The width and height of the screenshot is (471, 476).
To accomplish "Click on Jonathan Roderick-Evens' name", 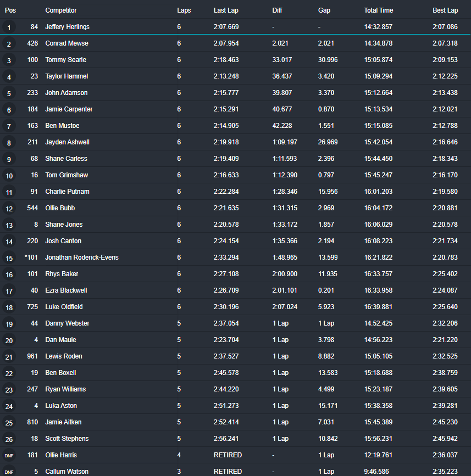I will coord(81,257).
